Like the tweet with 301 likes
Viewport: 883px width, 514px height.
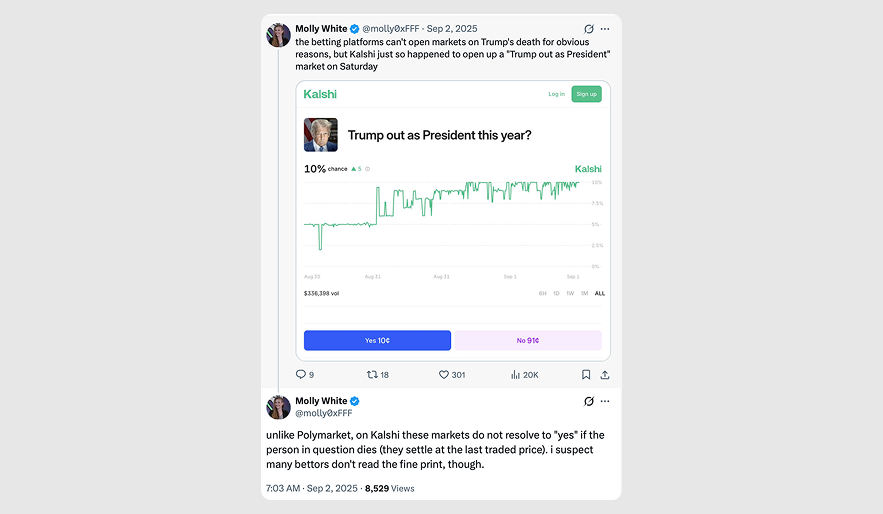tap(445, 375)
